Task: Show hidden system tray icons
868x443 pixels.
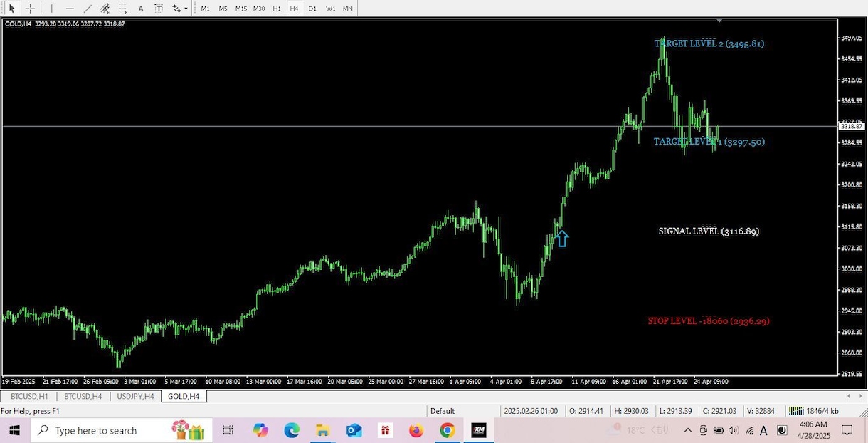Action: tap(687, 430)
